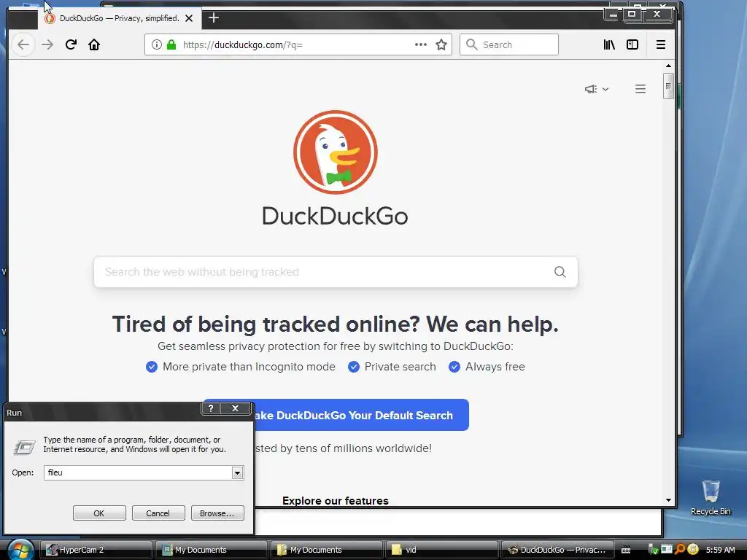The image size is (747, 560).
Task: Click 'More private than Incognito mode' text
Action: click(x=249, y=367)
